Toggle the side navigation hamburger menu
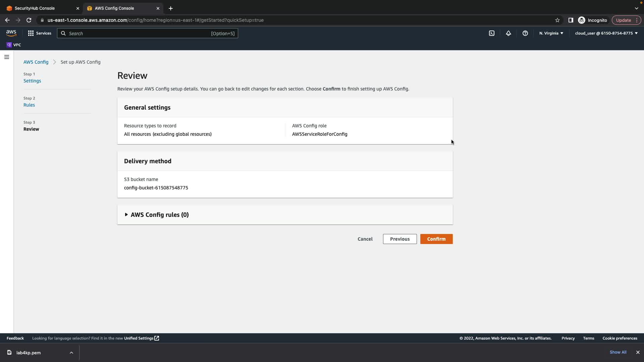 click(6, 57)
